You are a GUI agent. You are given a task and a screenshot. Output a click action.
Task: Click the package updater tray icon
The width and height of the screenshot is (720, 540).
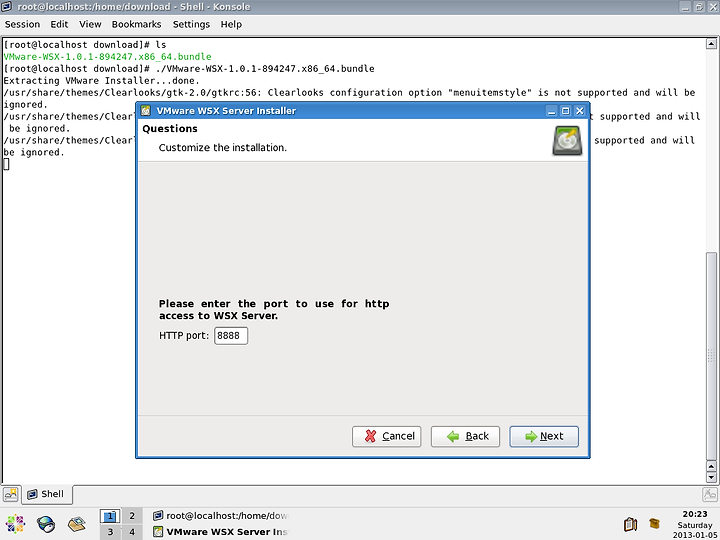pyautogui.click(x=654, y=523)
